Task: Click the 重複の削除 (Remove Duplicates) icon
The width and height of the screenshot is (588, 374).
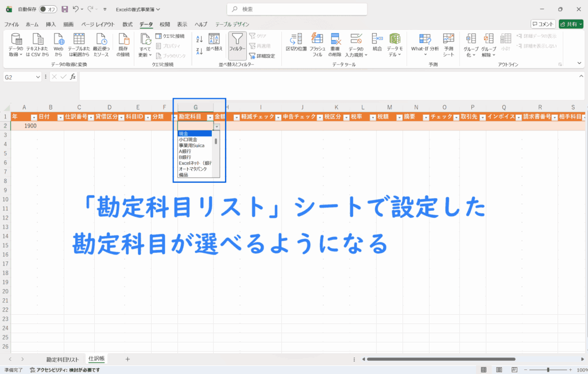Action: [x=336, y=39]
